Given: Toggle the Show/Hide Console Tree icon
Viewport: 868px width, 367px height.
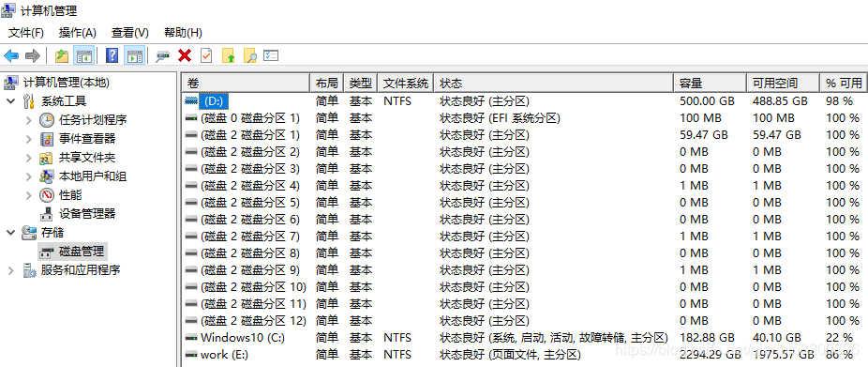Looking at the screenshot, I should (83, 55).
